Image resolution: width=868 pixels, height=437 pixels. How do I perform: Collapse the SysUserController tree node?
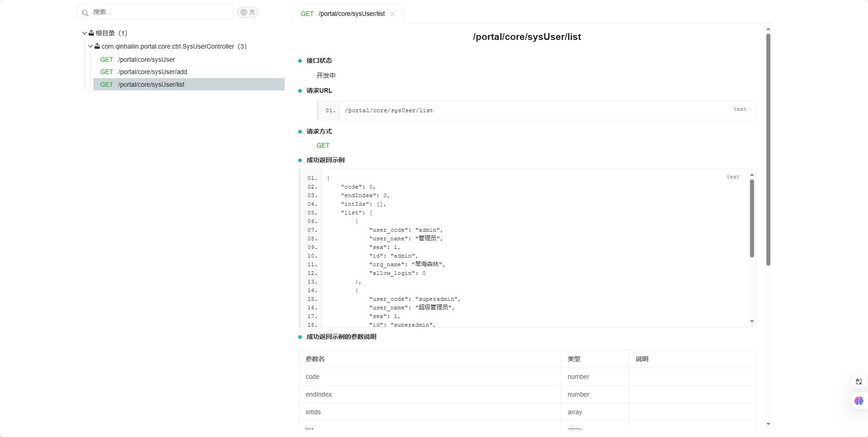[90, 46]
